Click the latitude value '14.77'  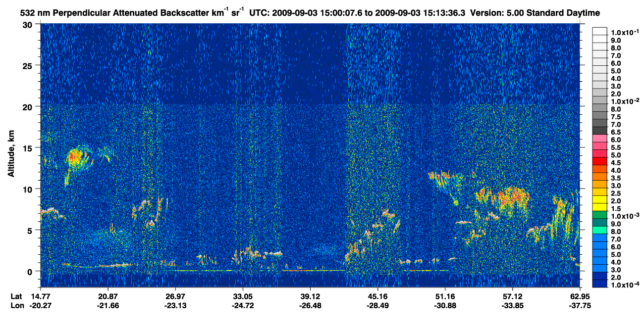tap(40, 296)
